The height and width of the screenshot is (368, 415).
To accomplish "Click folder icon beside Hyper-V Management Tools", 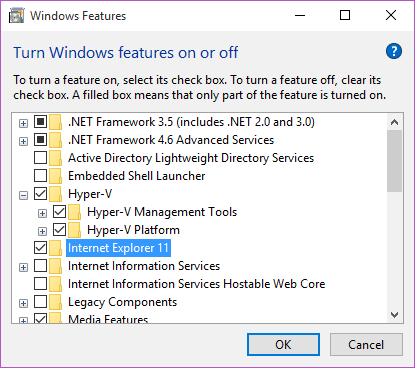I will click(74, 212).
